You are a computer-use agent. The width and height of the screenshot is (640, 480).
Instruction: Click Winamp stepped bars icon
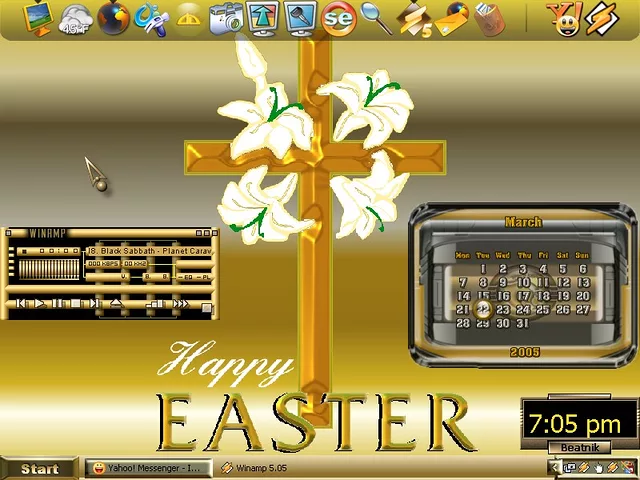click(155, 304)
